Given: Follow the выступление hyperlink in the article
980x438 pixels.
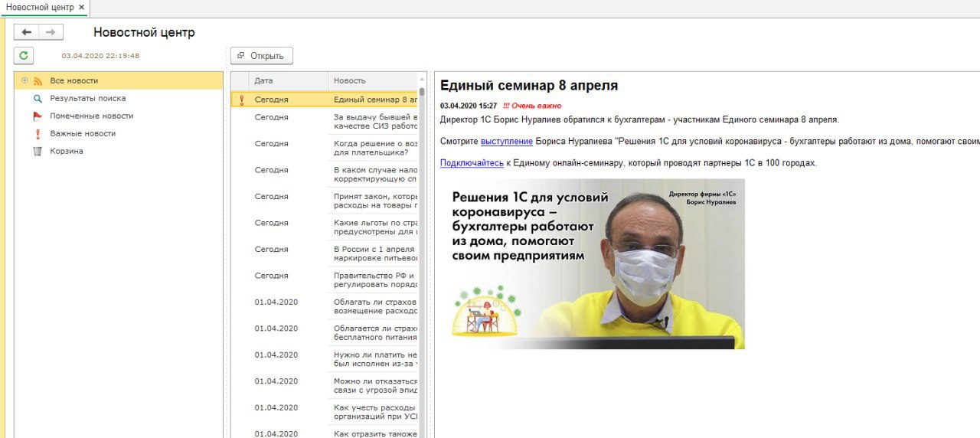Looking at the screenshot, I should coord(507,142).
